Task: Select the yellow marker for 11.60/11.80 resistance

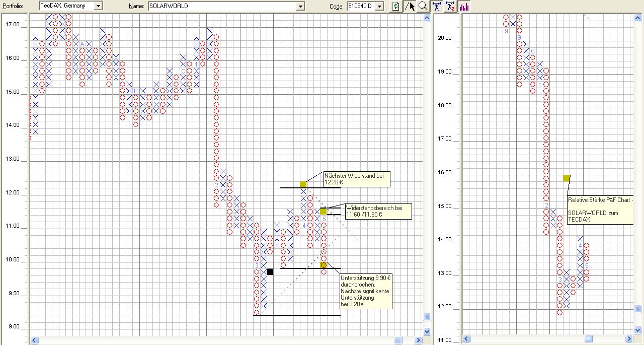Action: [x=323, y=211]
